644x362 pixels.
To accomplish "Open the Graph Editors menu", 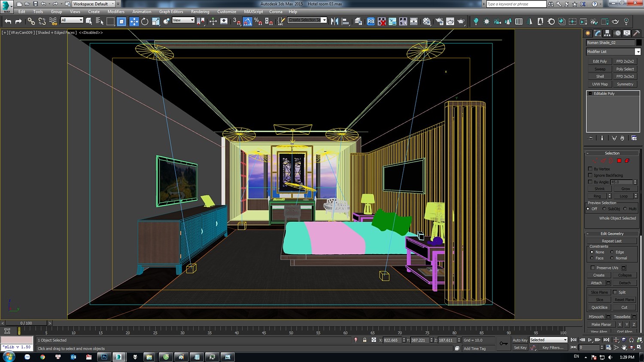I will 171,12.
